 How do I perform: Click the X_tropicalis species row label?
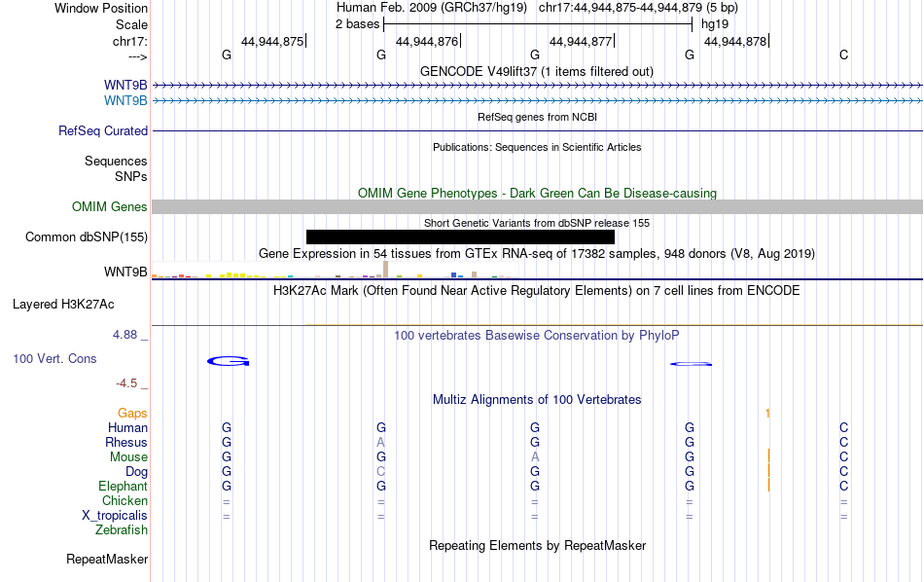click(115, 516)
